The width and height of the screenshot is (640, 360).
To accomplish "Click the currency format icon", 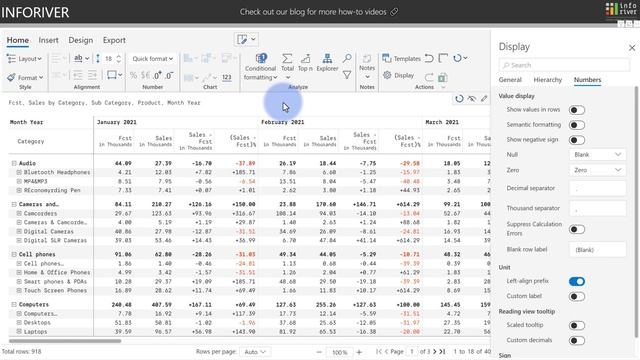I will pyautogui.click(x=146, y=75).
